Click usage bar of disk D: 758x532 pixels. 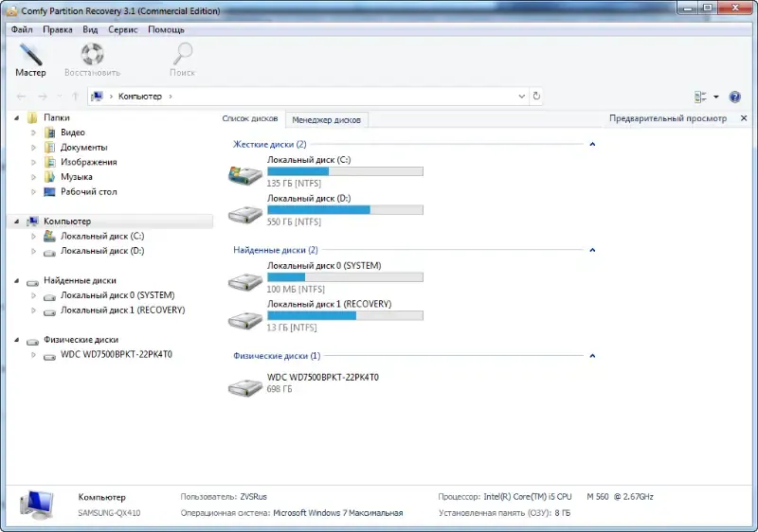click(345, 209)
